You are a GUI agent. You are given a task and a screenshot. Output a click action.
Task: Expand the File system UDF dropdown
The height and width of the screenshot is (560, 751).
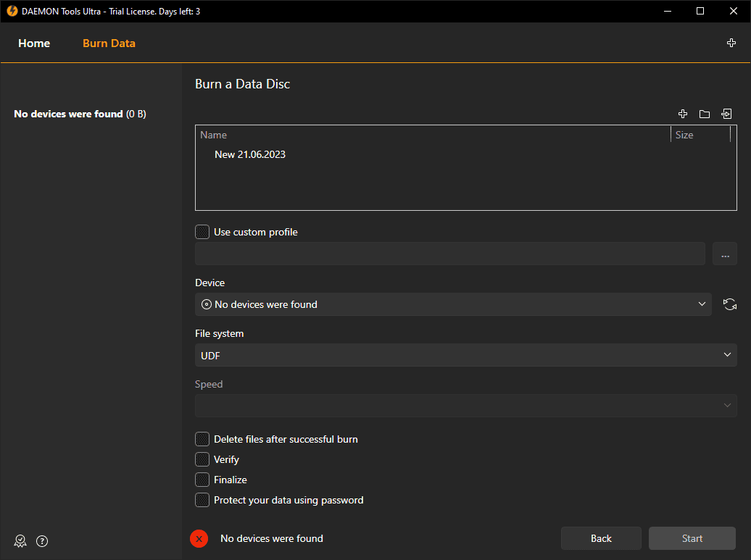(465, 355)
